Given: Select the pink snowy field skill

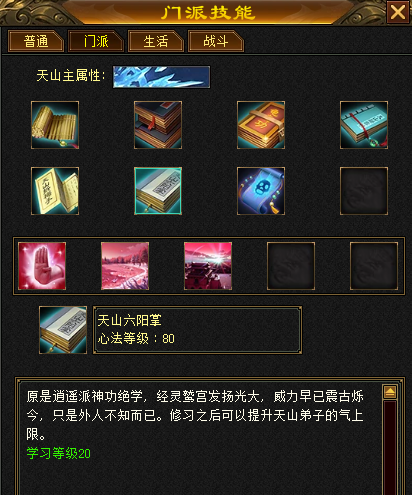Looking at the screenshot, I should pyautogui.click(x=125, y=266).
